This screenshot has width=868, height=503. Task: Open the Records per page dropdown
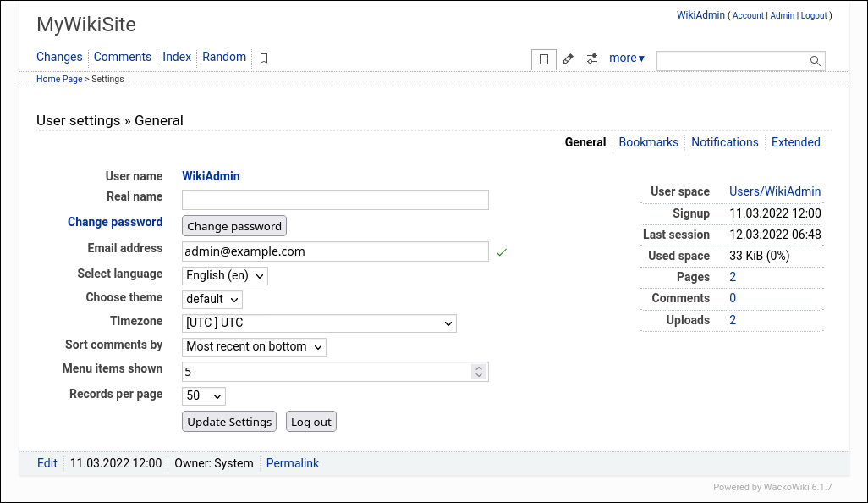(x=203, y=395)
